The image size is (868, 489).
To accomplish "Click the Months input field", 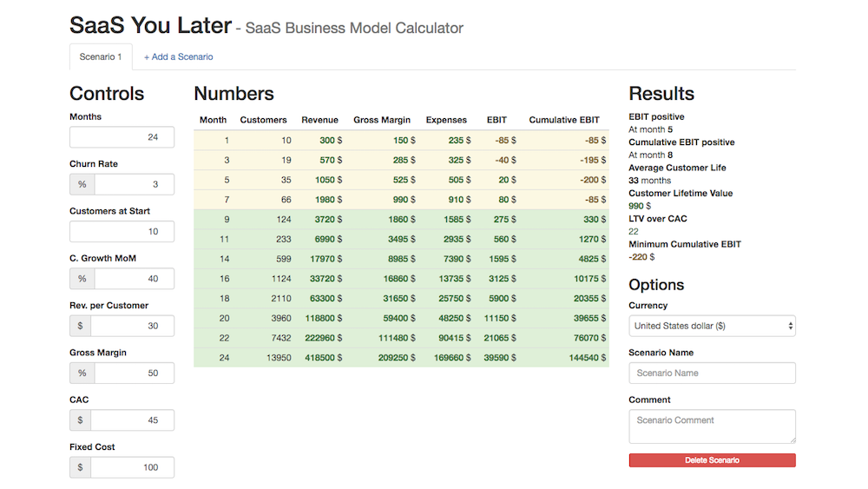I will pos(122,137).
